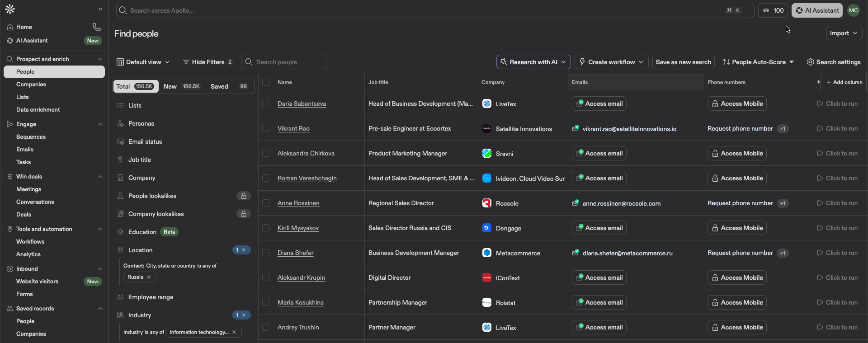Switch to the Saved 88 tab

(x=230, y=86)
